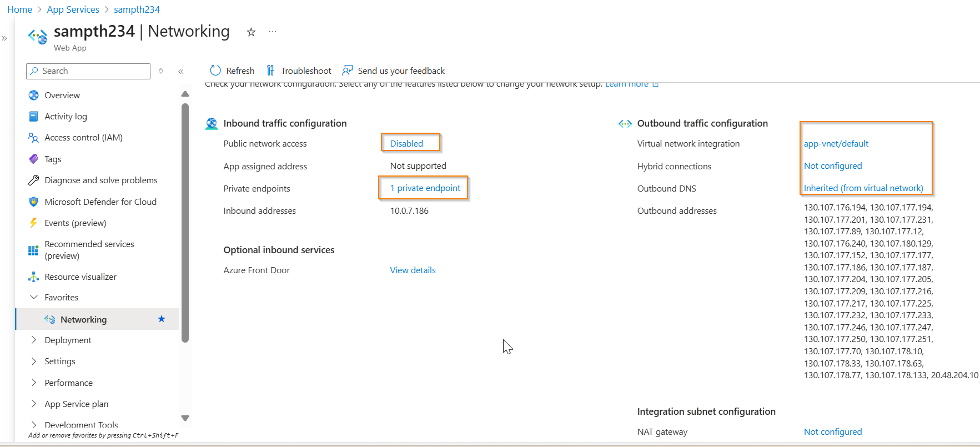Open App Services from the breadcrumb

click(x=73, y=9)
